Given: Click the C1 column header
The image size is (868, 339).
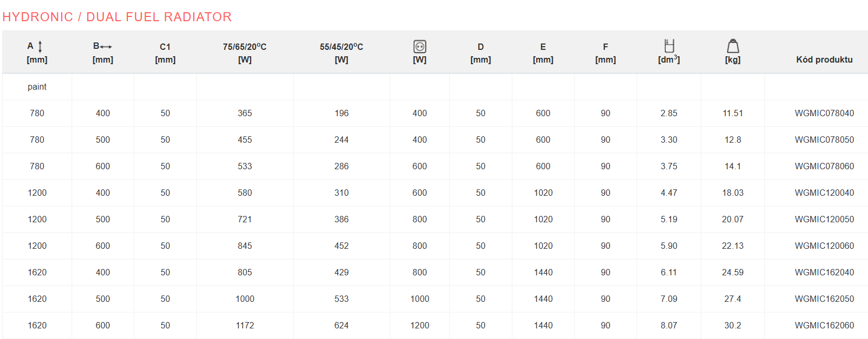Looking at the screenshot, I should coord(165,53).
